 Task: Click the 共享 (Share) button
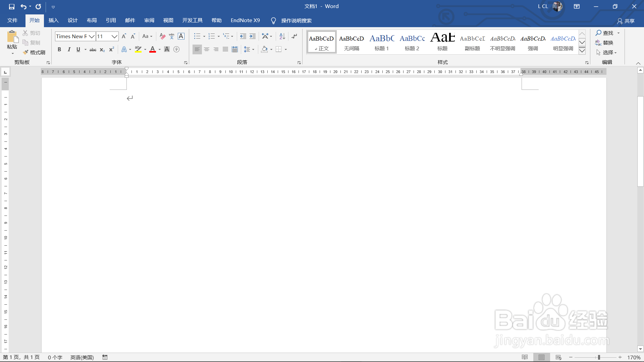click(626, 21)
